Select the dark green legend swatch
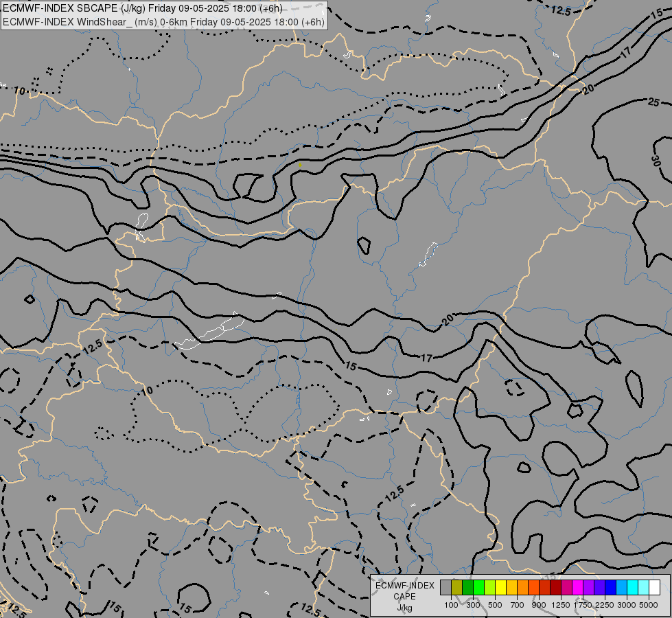Viewport: 672px width, 618px height. [x=467, y=588]
